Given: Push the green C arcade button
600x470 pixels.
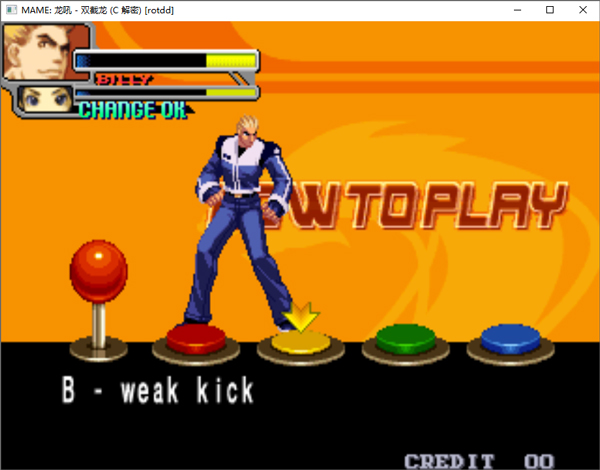Looking at the screenshot, I should tap(406, 339).
